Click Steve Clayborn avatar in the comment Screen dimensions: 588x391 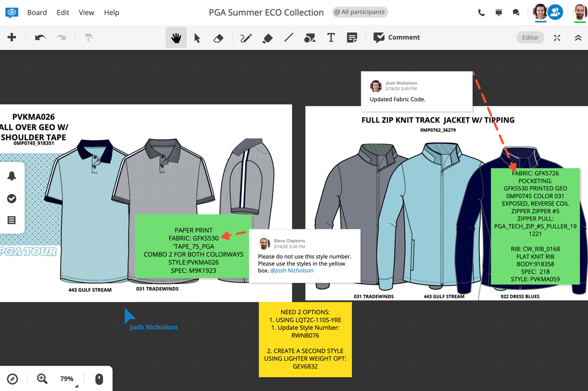[264, 244]
